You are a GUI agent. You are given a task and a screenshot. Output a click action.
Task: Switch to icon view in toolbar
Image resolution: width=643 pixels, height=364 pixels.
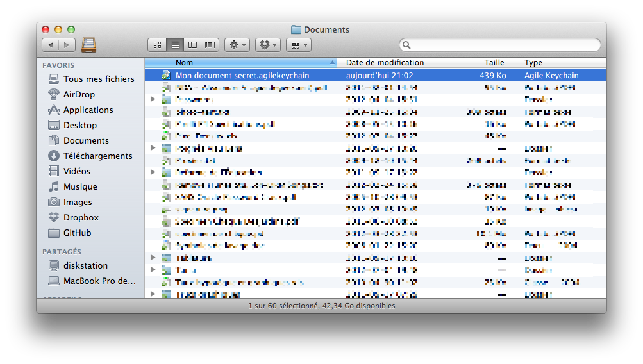pyautogui.click(x=157, y=45)
